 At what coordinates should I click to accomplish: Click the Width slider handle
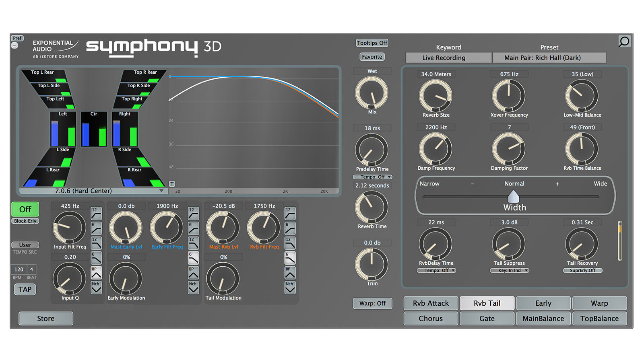(514, 196)
